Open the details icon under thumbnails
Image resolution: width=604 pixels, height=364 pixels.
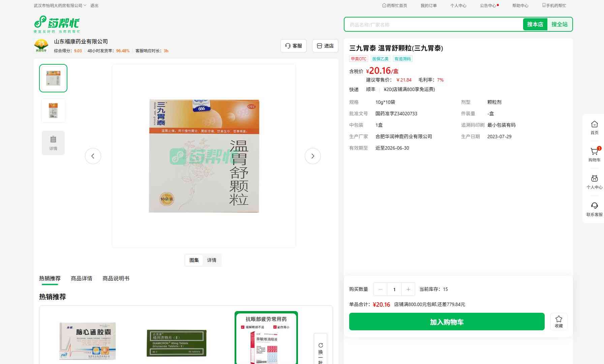tap(53, 143)
